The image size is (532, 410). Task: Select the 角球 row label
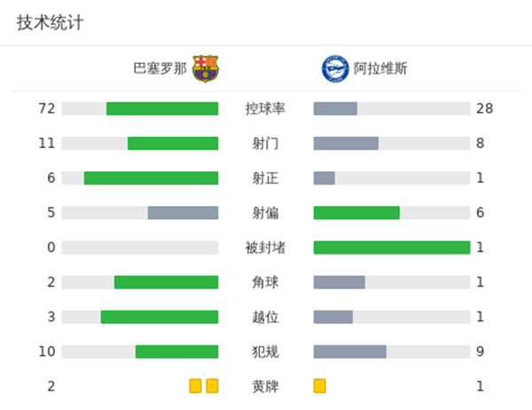coord(265,282)
